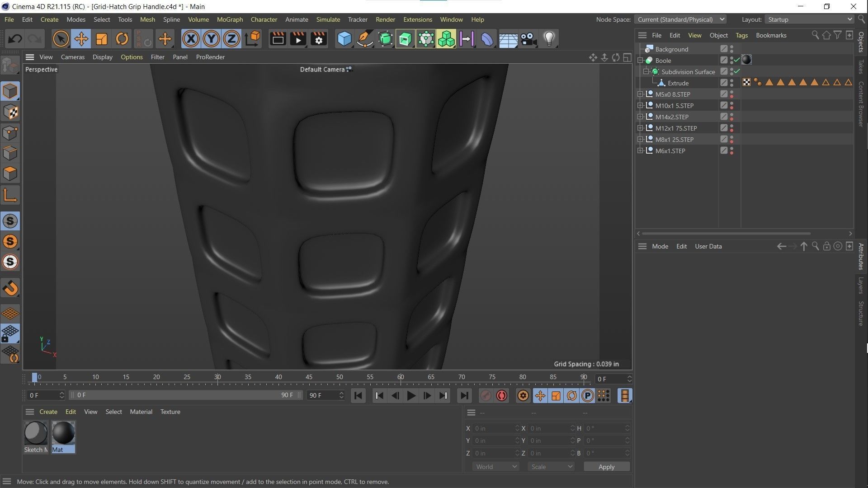Image resolution: width=868 pixels, height=488 pixels.
Task: Open the viewport Display menu
Action: point(103,57)
